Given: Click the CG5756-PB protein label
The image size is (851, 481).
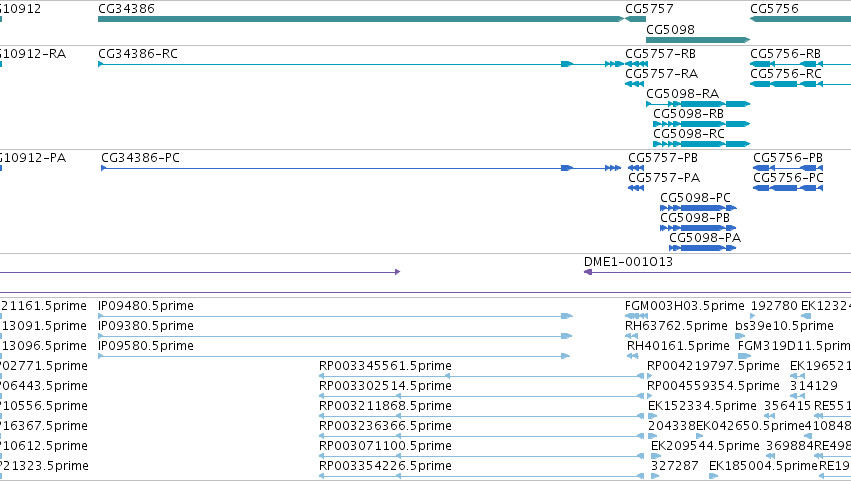Looking at the screenshot, I should click(x=788, y=158).
